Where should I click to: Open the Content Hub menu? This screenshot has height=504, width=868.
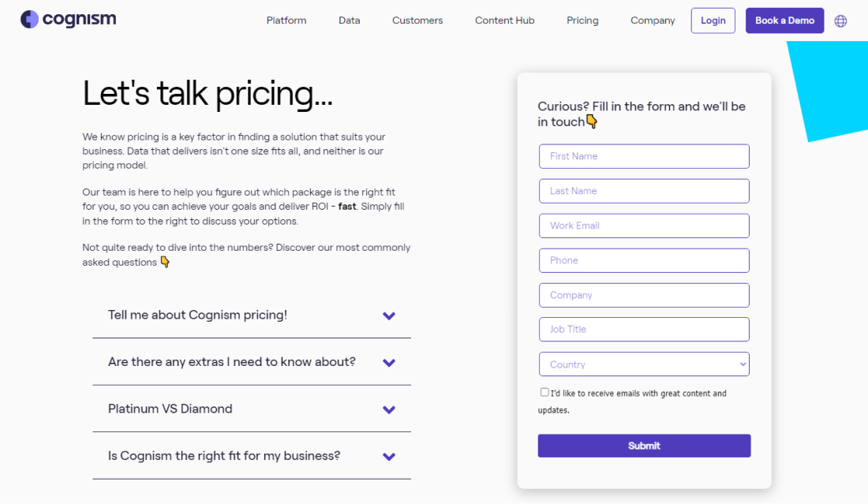click(x=504, y=21)
